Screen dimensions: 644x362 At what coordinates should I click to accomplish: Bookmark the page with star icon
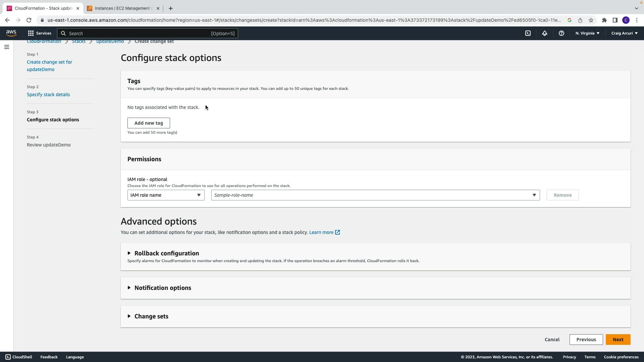pyautogui.click(x=591, y=20)
